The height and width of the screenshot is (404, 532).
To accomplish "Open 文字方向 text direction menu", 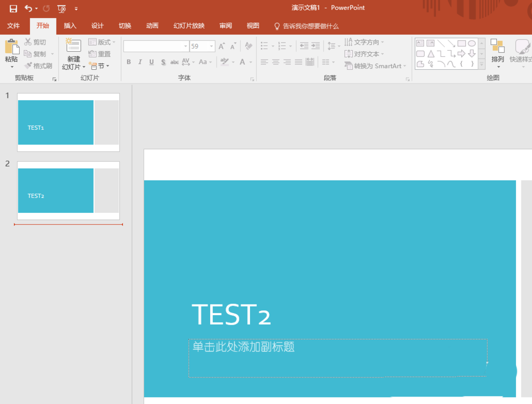I will [x=364, y=42].
